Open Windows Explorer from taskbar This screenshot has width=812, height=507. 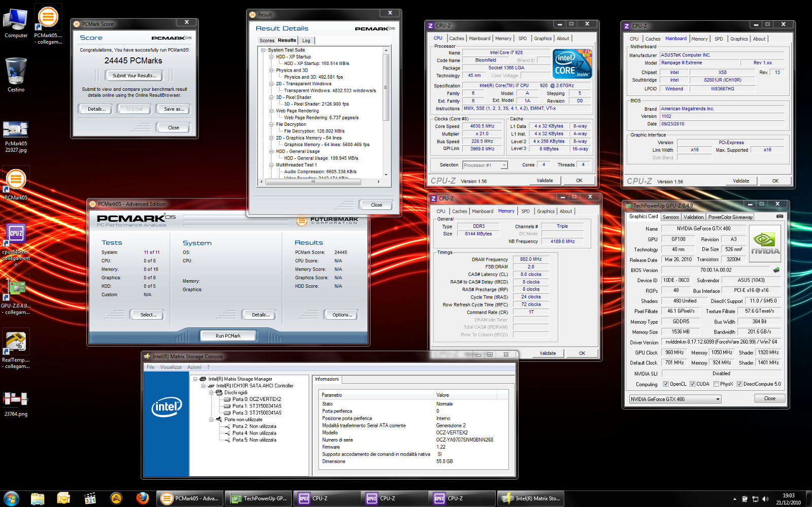38,498
